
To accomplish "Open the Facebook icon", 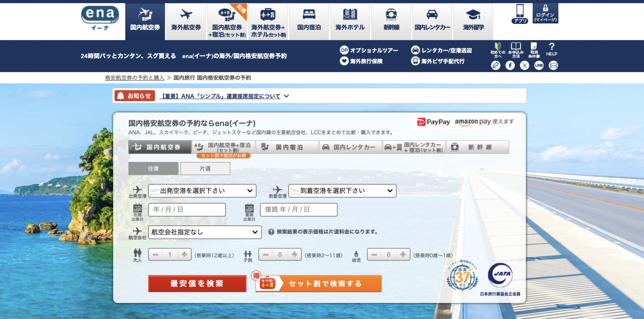I will click(510, 66).
